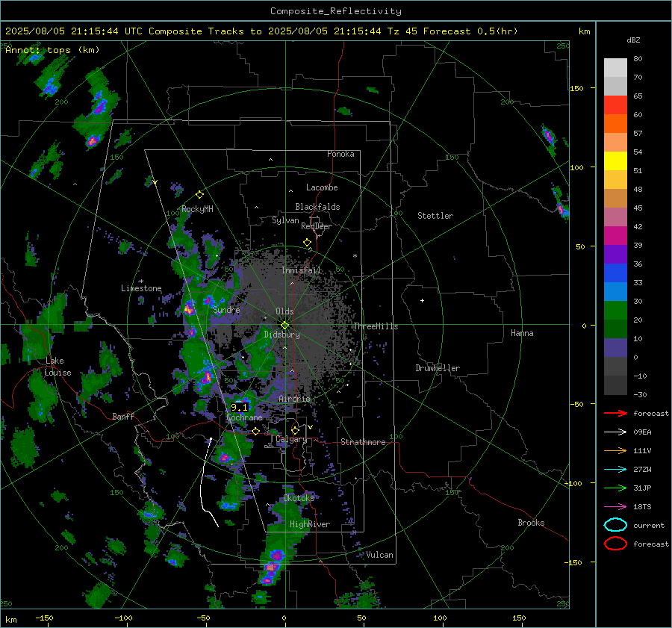Click the Airdrie label

point(294,399)
